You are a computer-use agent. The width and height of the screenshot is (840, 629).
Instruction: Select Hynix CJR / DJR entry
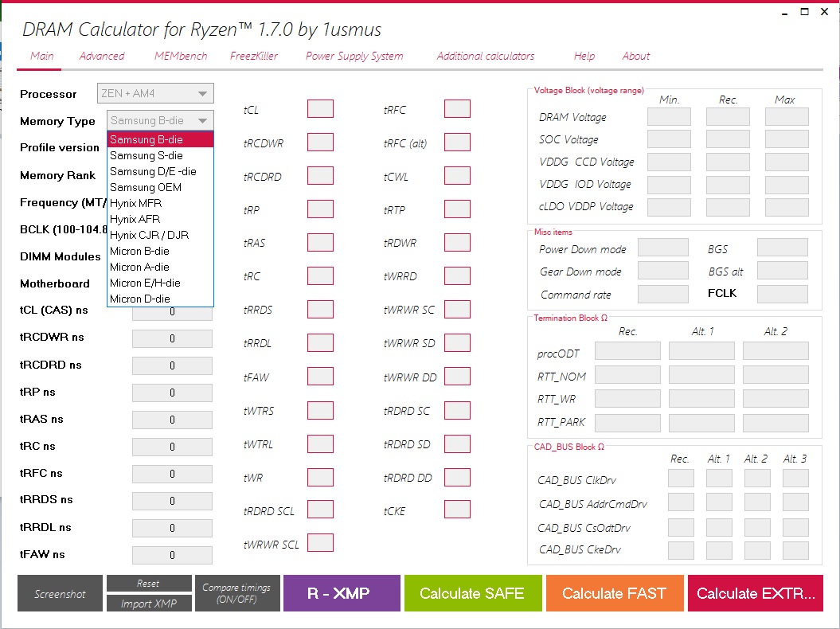click(x=161, y=235)
